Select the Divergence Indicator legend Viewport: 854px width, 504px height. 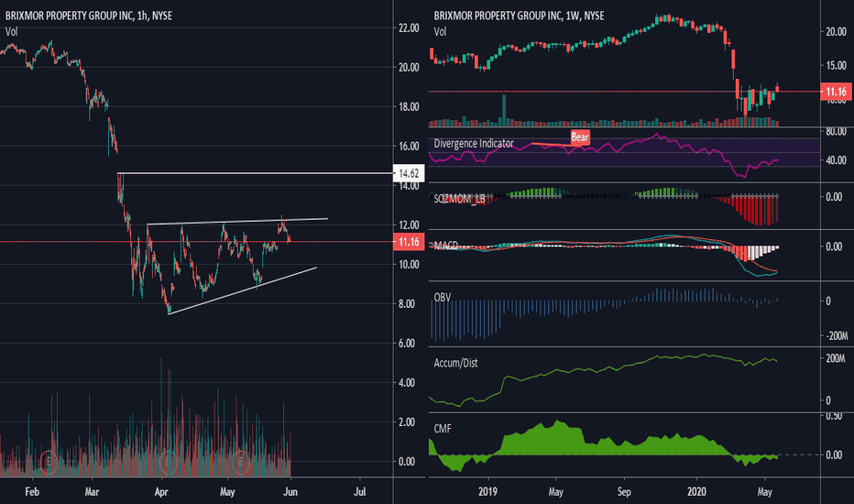474,143
